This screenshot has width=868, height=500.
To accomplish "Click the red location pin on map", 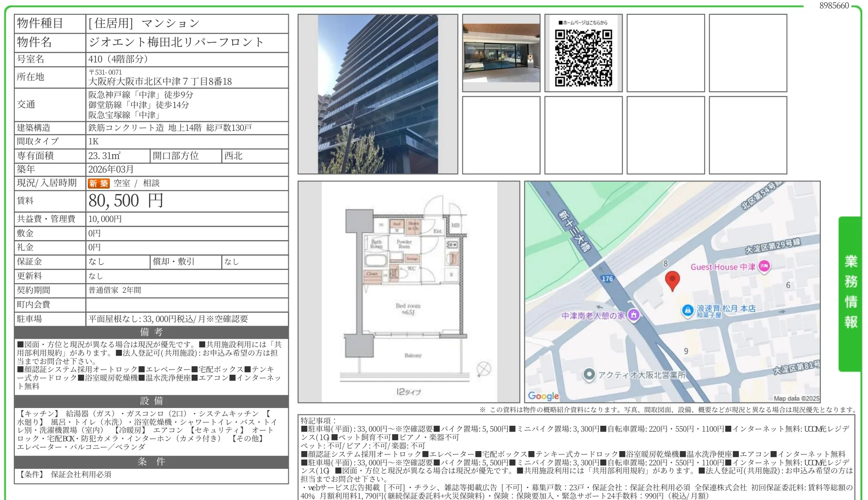I will (x=672, y=280).
